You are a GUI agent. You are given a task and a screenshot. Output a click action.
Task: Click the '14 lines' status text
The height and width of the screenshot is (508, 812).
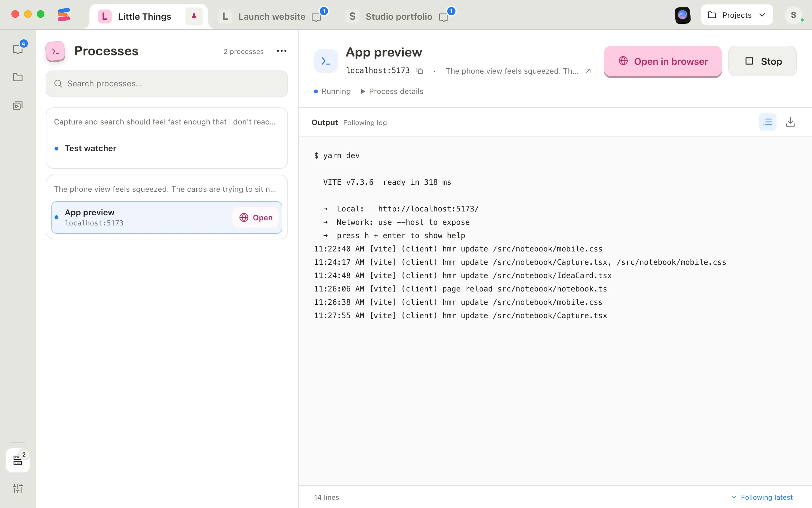click(326, 497)
